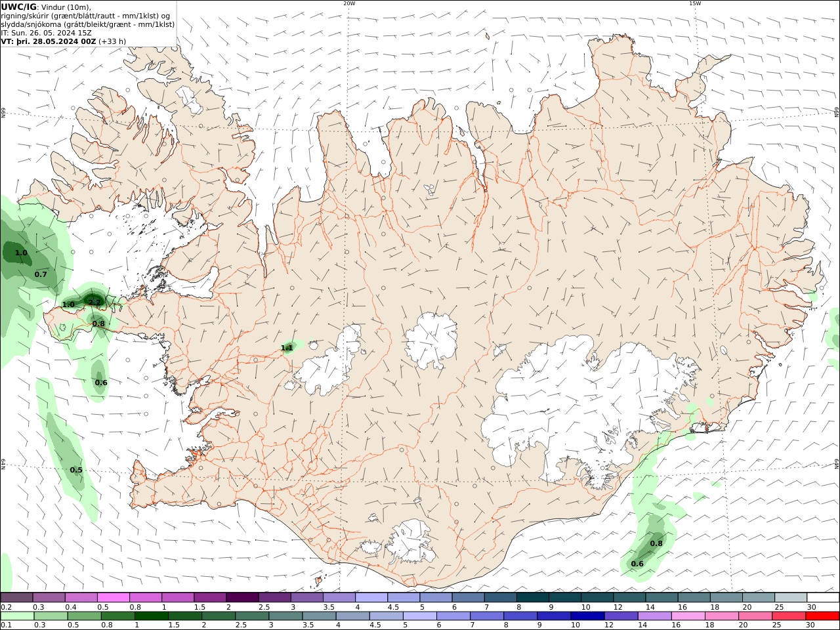Select the 1.1 precipitation value inland
840x630 pixels.
coord(287,348)
